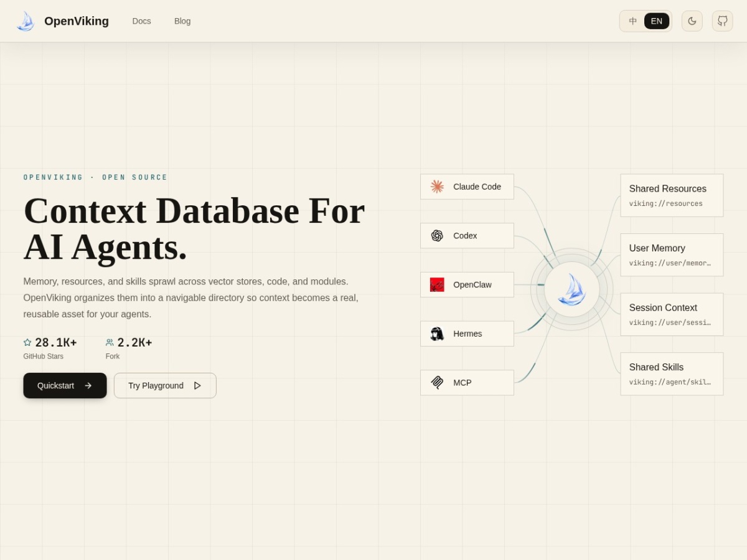747x560 pixels.
Task: Click the GitHub Stars caption
Action: click(44, 357)
